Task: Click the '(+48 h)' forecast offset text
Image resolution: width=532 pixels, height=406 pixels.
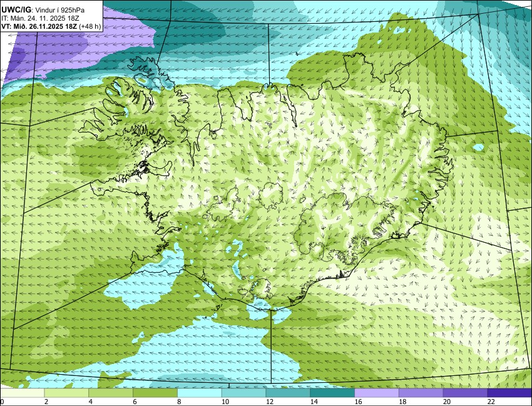Action: click(x=90, y=26)
